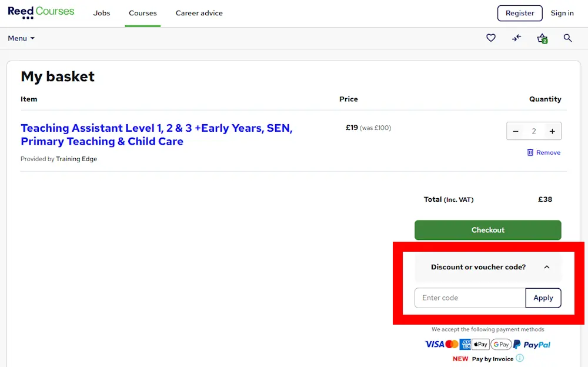Viewport: 588px width, 367px height.
Task: Open the compare courses arrows icon
Action: (x=517, y=38)
